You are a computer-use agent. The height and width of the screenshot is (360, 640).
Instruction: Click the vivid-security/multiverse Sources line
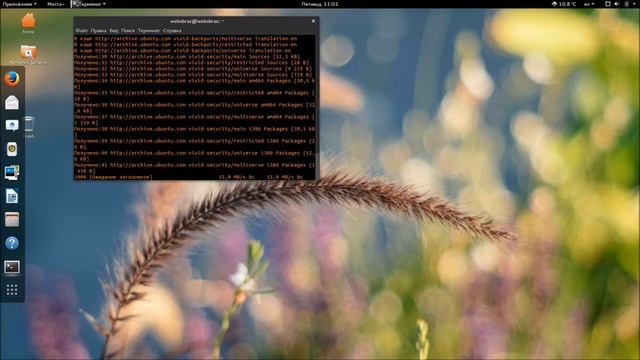pyautogui.click(x=193, y=75)
